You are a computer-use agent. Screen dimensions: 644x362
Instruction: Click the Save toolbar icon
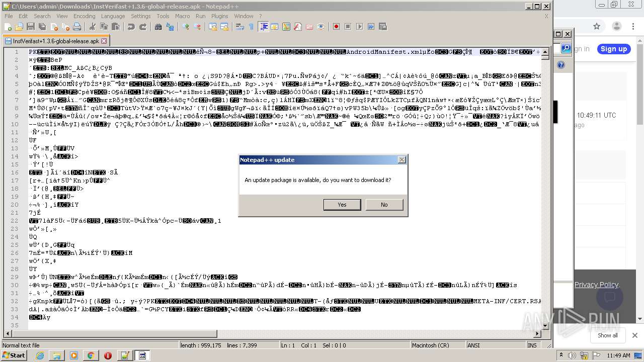(x=30, y=27)
